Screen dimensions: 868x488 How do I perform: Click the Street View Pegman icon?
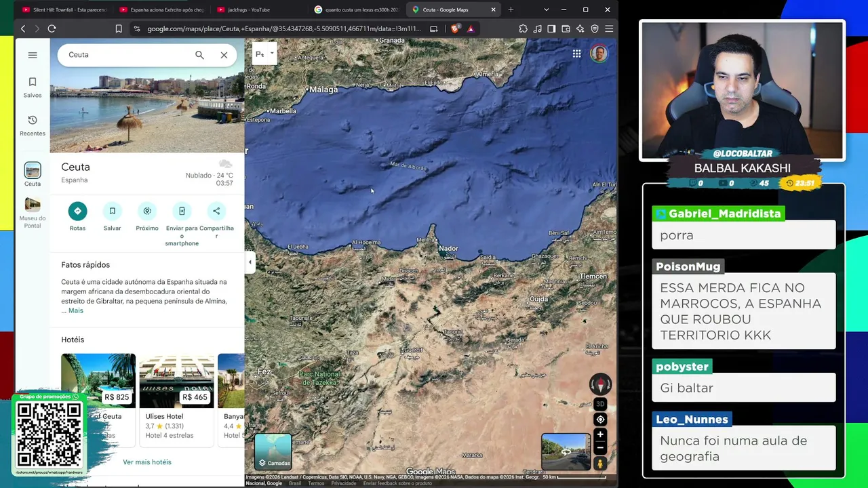[600, 464]
